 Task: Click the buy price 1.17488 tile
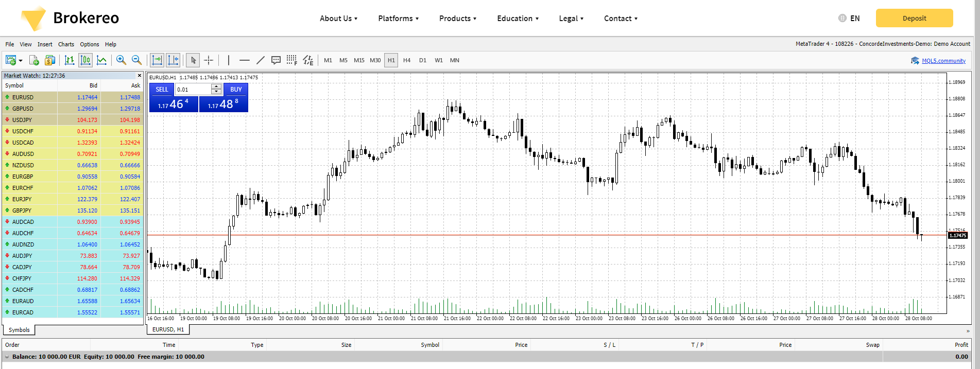pos(223,104)
